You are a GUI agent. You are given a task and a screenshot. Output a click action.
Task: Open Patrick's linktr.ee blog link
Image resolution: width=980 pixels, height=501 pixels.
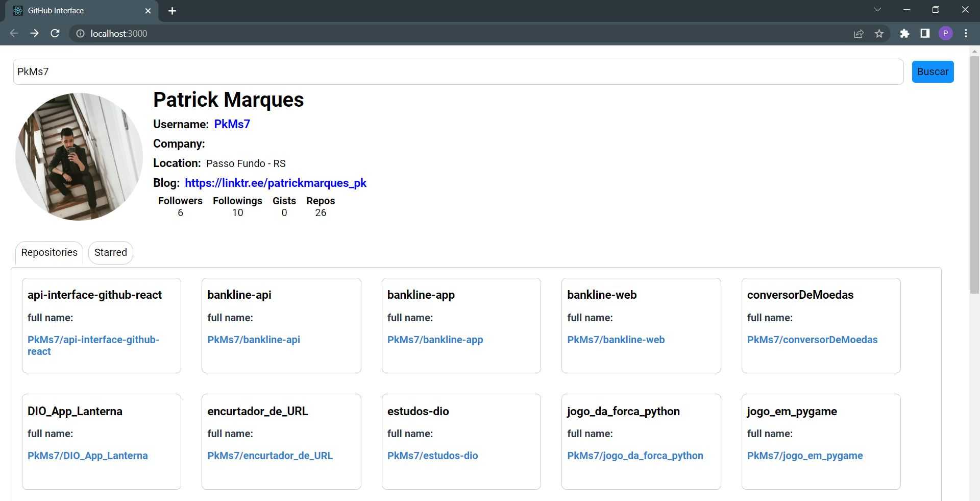(x=276, y=183)
